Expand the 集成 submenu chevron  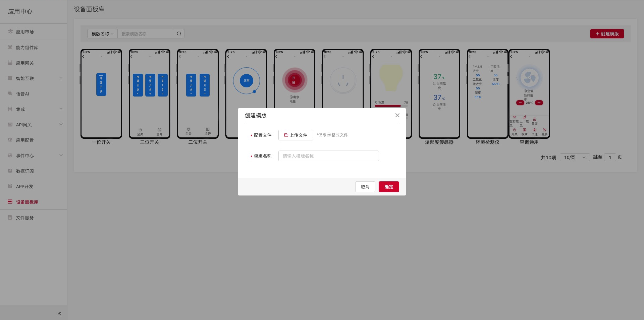(x=61, y=109)
